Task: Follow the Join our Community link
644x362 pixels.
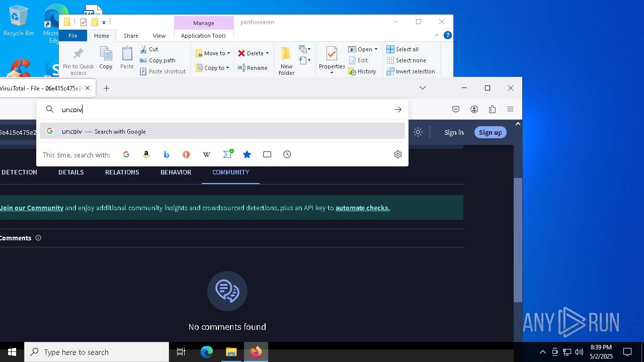Action: pyautogui.click(x=32, y=208)
